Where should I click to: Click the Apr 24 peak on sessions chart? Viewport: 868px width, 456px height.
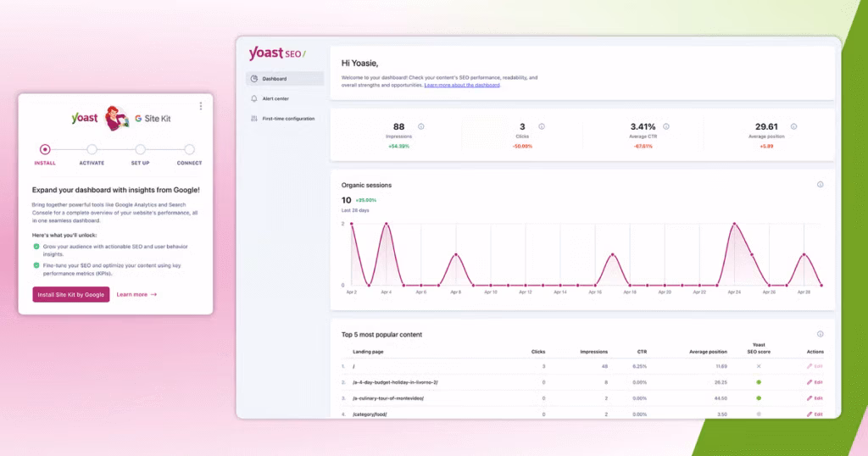[734, 225]
